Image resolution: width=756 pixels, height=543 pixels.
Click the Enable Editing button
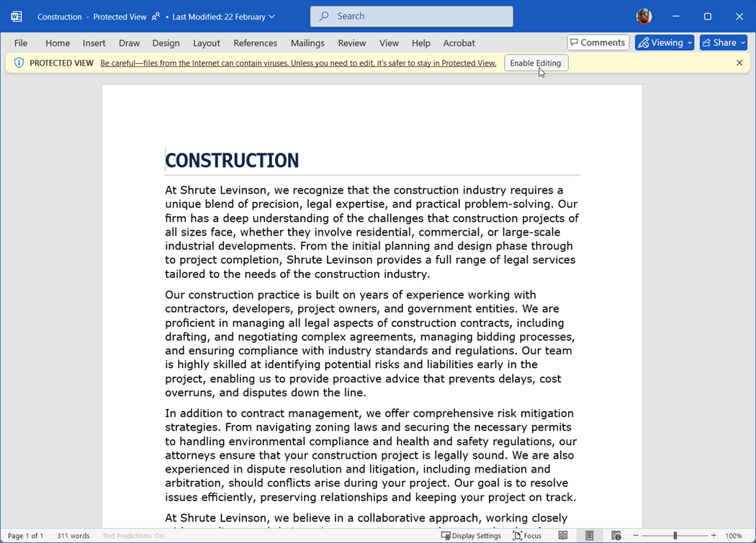tap(536, 63)
